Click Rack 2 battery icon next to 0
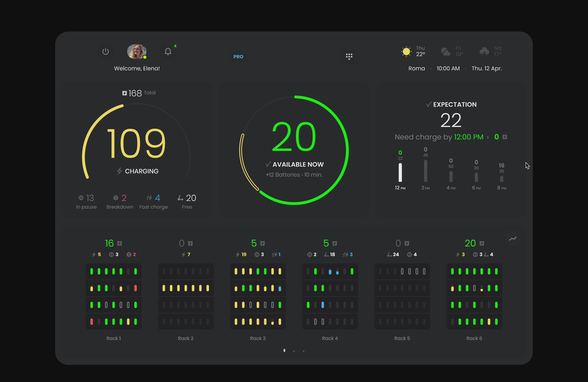Screen dimensions: 588x382 tap(190, 243)
